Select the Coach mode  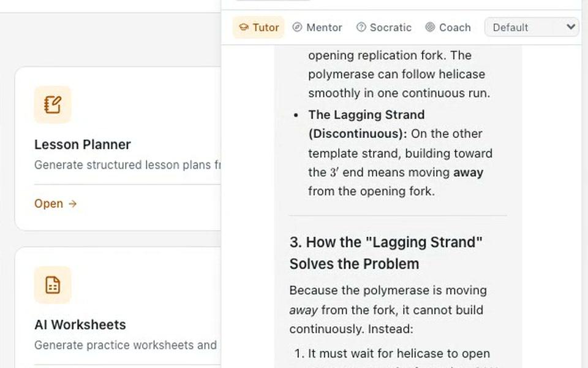pos(448,28)
